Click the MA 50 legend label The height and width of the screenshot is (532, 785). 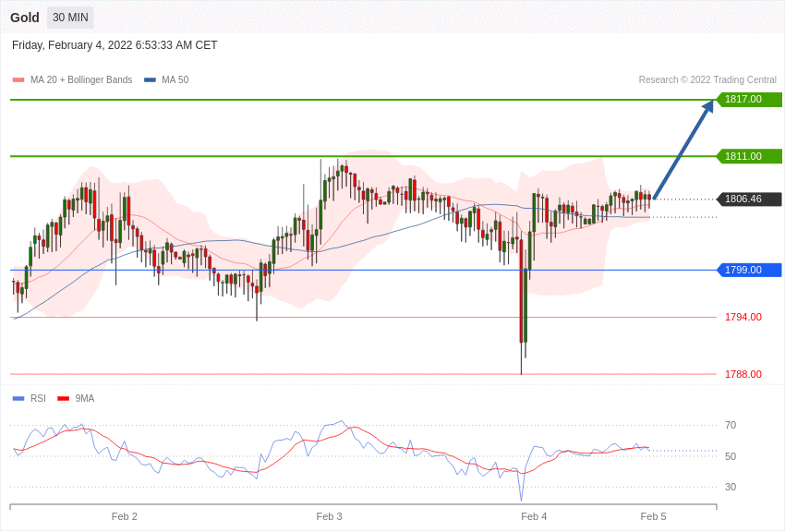coord(175,79)
